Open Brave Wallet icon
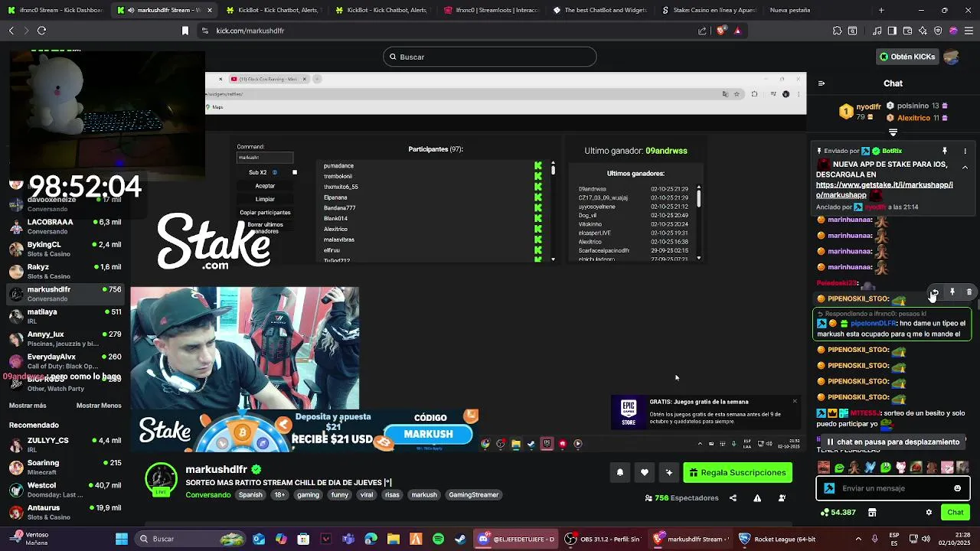The width and height of the screenshot is (980, 551). [907, 31]
